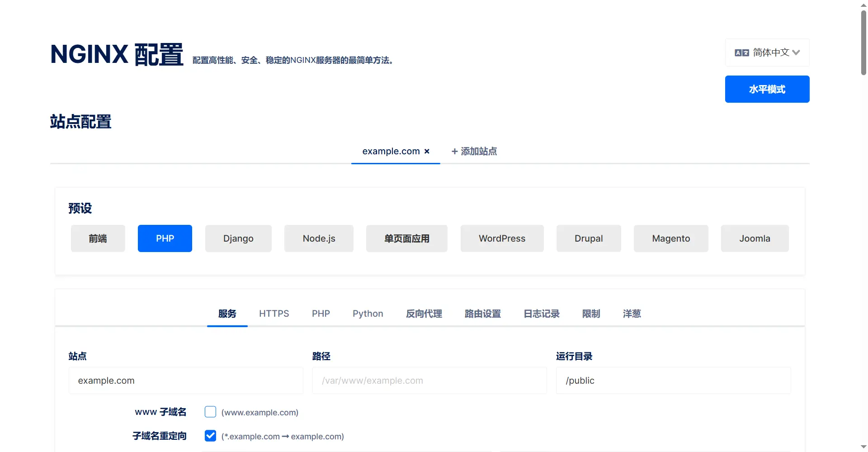Choose the 前端 preset
This screenshot has height=452, width=868.
(98, 238)
